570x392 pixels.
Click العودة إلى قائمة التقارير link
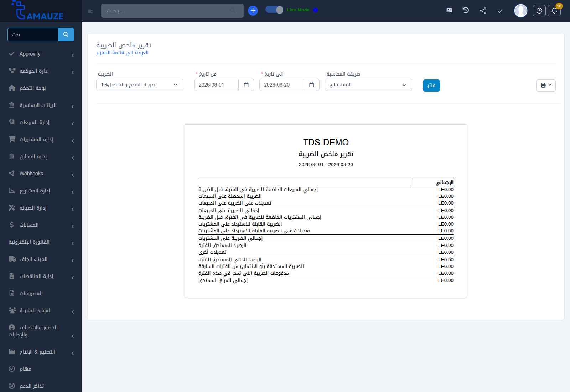pos(122,53)
